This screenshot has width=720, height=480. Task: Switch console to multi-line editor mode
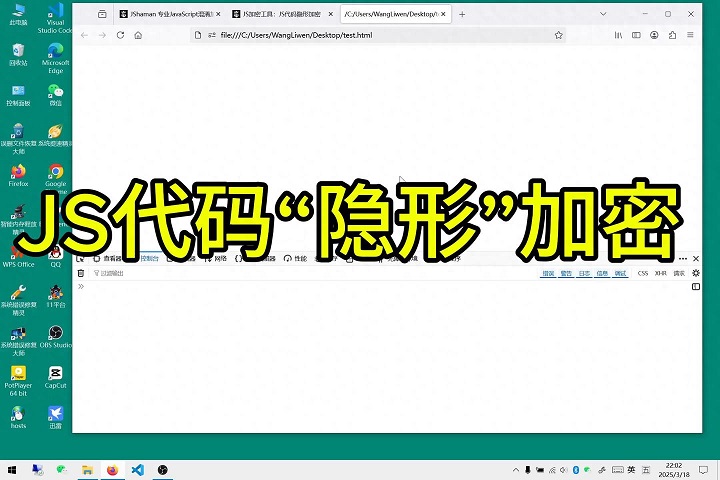tap(696, 287)
